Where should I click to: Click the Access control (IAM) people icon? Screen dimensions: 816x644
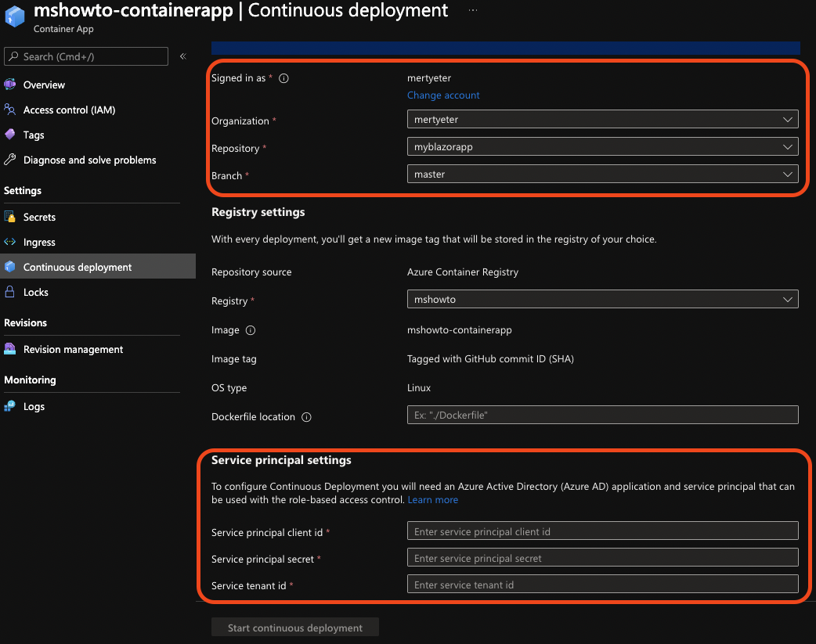pyautogui.click(x=10, y=110)
